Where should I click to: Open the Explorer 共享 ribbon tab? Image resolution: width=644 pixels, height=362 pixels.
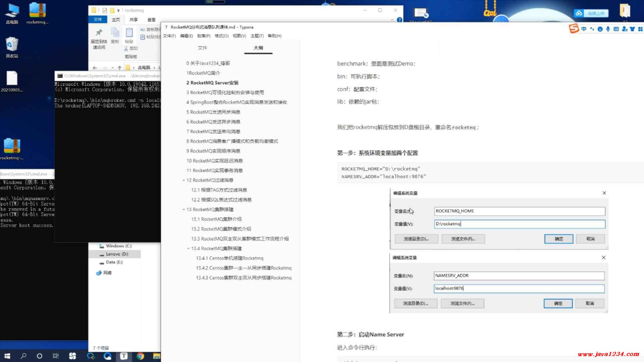pyautogui.click(x=133, y=20)
